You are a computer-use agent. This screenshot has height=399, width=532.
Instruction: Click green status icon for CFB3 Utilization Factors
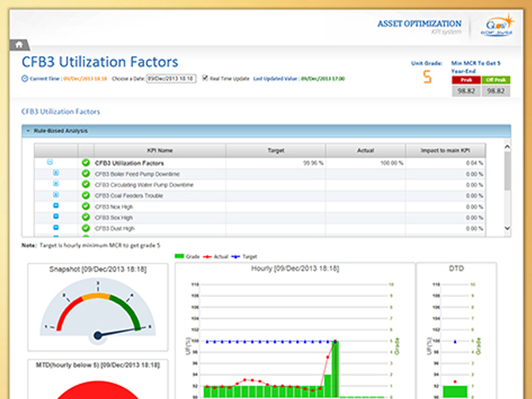[x=85, y=162]
